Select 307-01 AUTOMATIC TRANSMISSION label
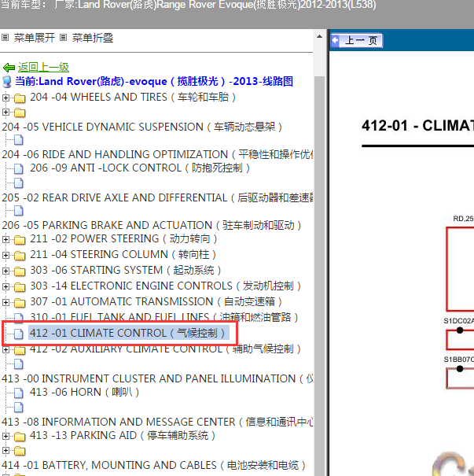 (x=156, y=302)
